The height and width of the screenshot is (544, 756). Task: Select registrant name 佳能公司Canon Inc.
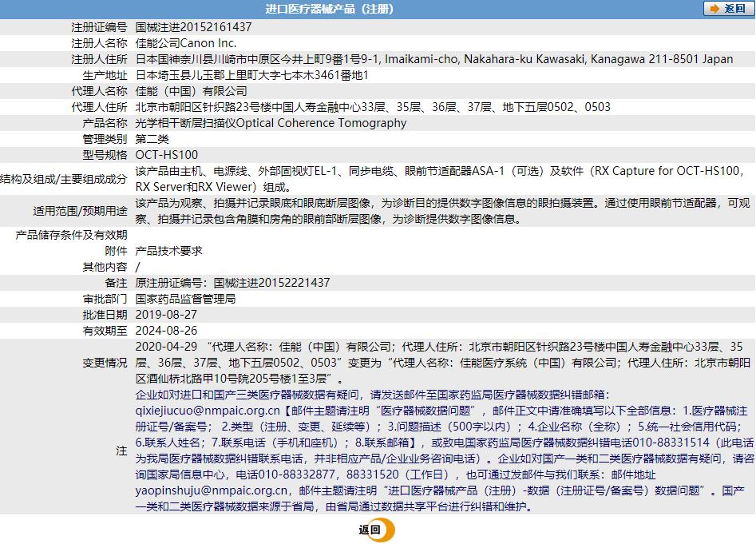[x=186, y=43]
